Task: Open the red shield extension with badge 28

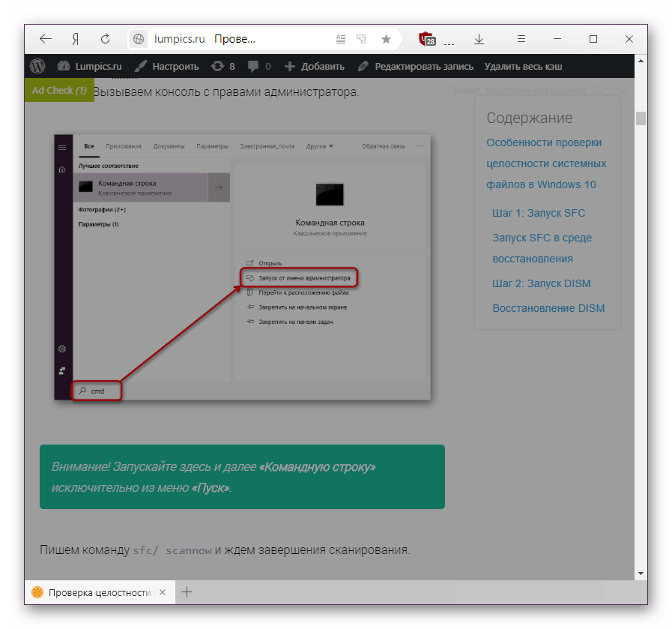Action: click(x=427, y=39)
